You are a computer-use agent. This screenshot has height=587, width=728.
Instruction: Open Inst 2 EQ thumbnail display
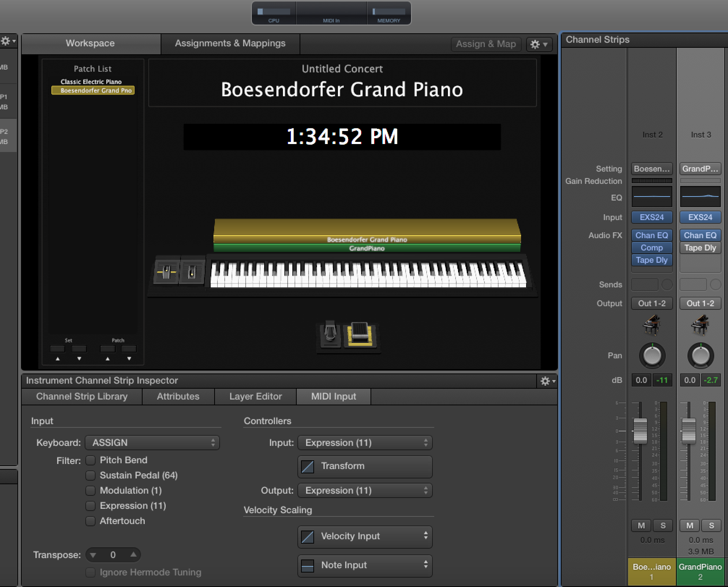pos(652,197)
